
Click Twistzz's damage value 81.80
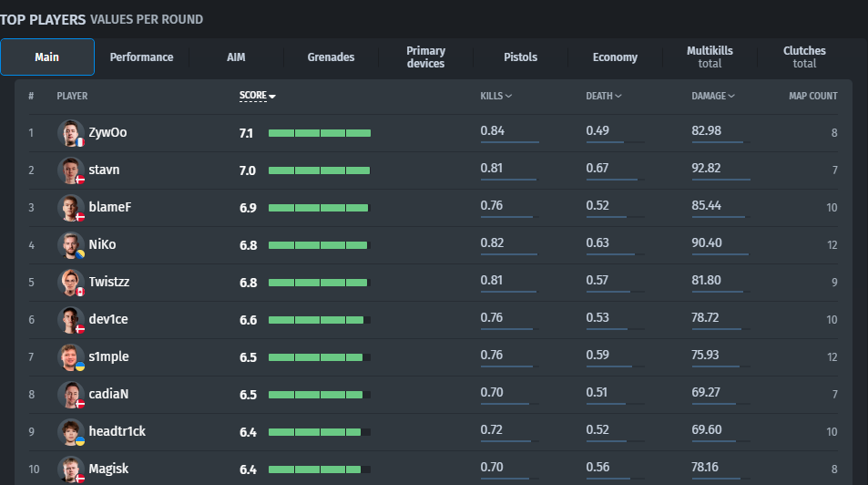tap(706, 281)
